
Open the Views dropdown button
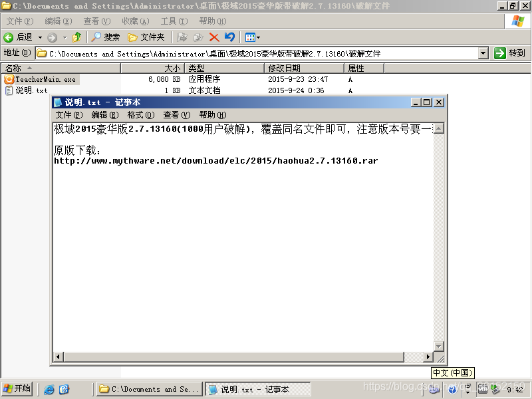[x=253, y=37]
